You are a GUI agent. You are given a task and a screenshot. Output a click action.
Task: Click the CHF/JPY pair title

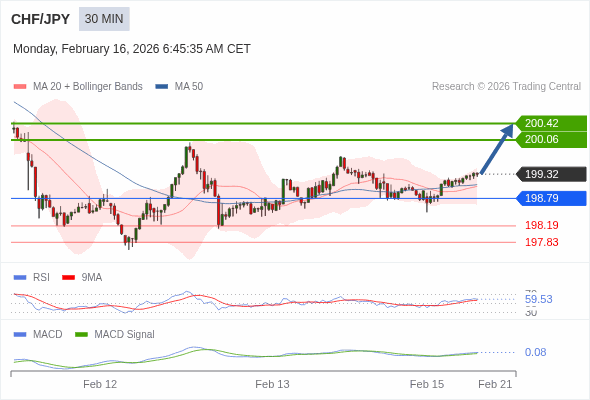(41, 19)
